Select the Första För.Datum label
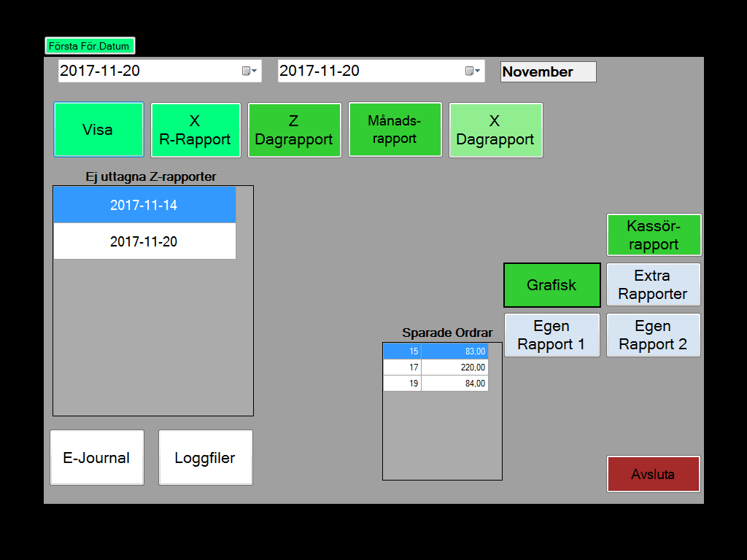The height and width of the screenshot is (560, 747). tap(90, 46)
